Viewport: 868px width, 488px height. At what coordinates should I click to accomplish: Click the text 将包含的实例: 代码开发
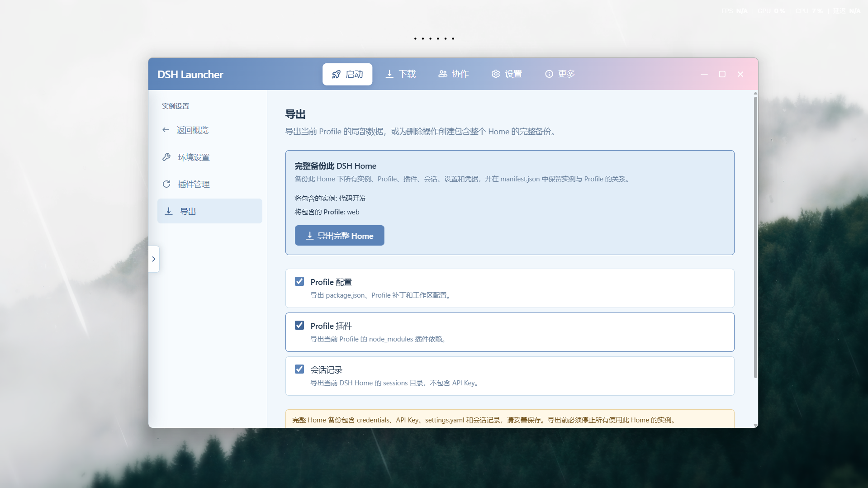[330, 199]
